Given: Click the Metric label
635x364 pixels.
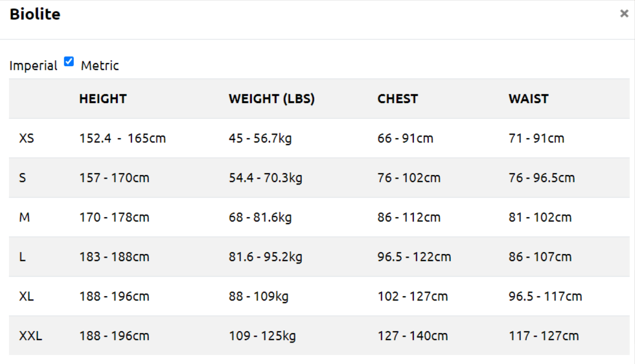Looking at the screenshot, I should click(x=100, y=65).
